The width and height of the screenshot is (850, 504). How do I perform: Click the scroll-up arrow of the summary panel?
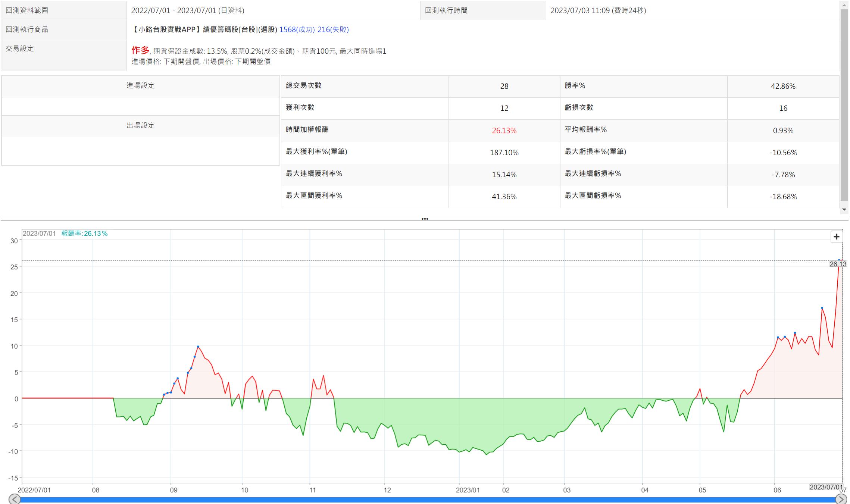click(844, 4)
